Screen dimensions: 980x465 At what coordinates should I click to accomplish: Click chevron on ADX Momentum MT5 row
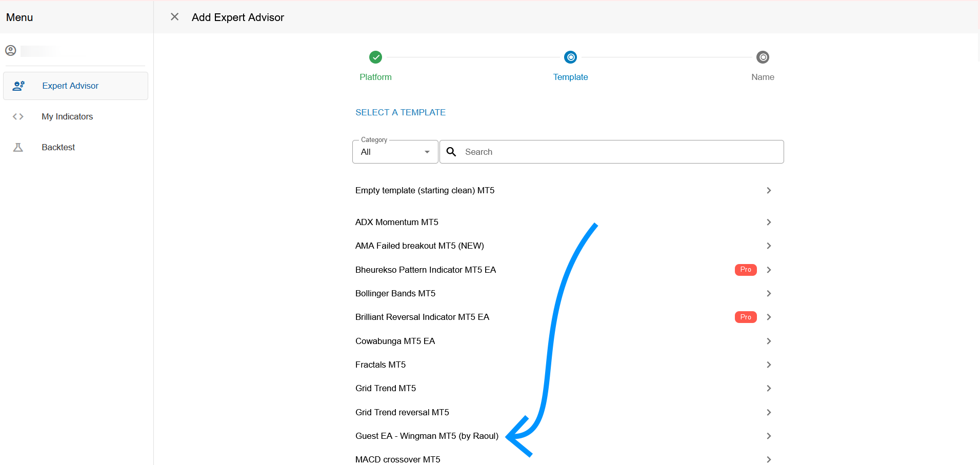coord(769,222)
